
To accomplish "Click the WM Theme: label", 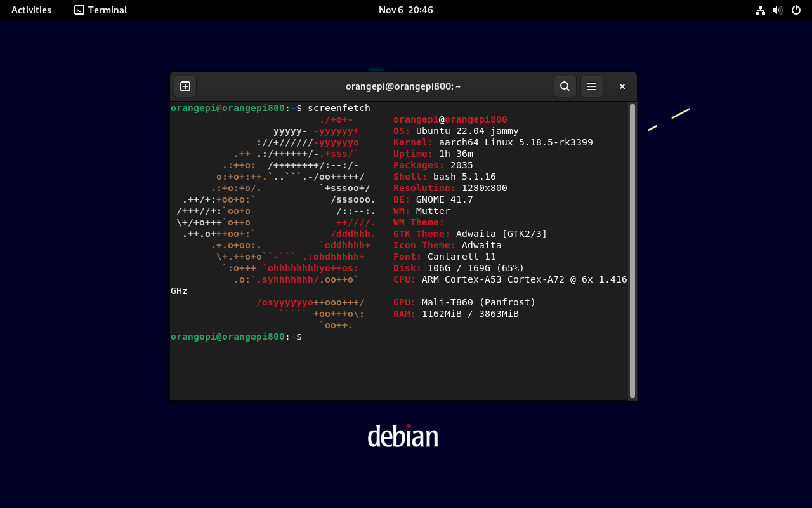I will pos(419,222).
